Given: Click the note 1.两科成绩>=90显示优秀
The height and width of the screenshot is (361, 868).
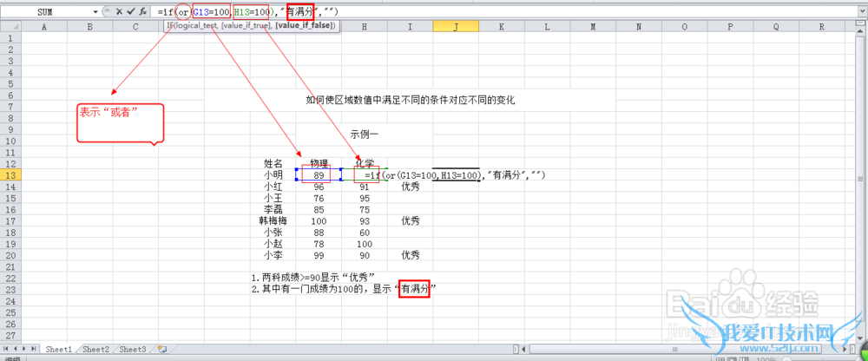Looking at the screenshot, I should [x=313, y=278].
